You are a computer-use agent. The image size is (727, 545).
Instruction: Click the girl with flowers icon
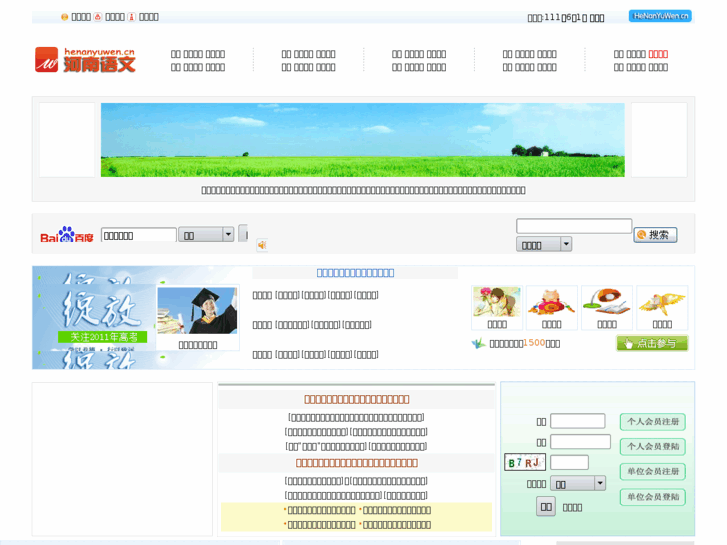tap(497, 301)
